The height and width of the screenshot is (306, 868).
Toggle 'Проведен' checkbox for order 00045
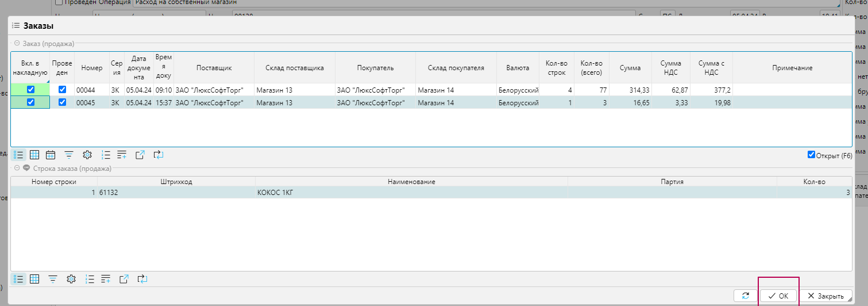coord(62,102)
